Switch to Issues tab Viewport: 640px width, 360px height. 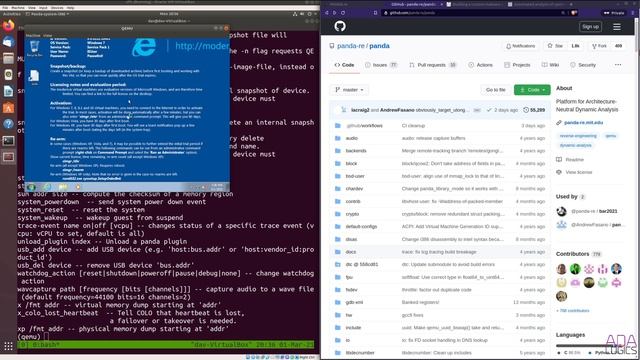coord(381,65)
